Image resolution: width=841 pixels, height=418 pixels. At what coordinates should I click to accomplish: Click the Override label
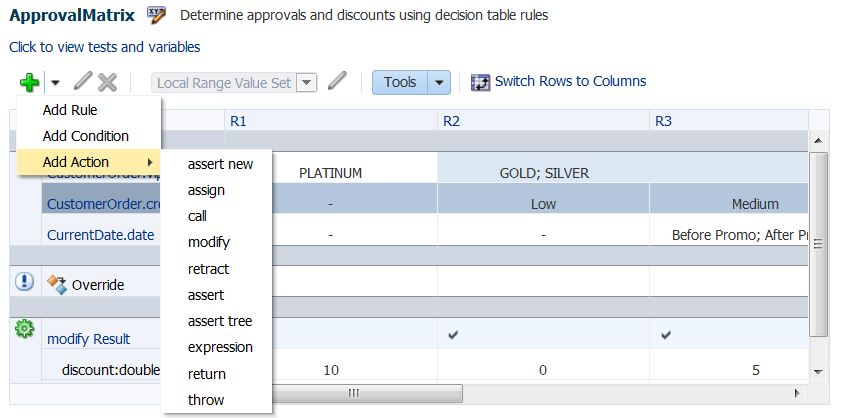pyautogui.click(x=98, y=285)
